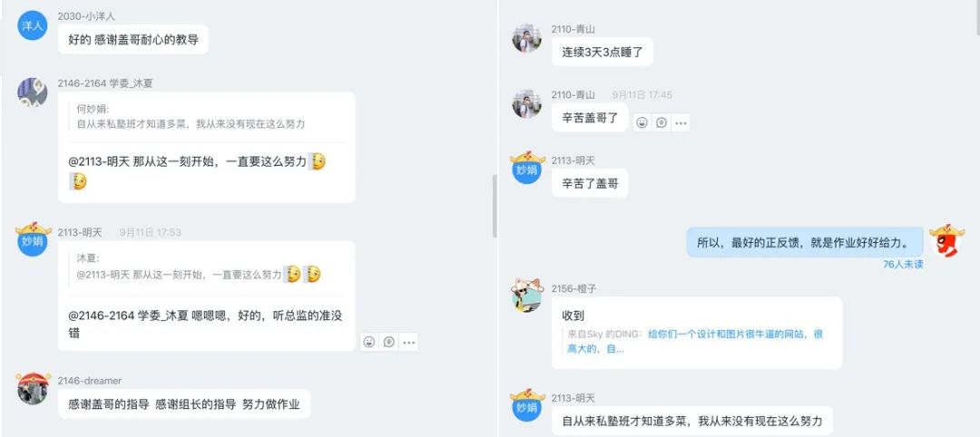Open the 76人未读 unread count link

903,264
